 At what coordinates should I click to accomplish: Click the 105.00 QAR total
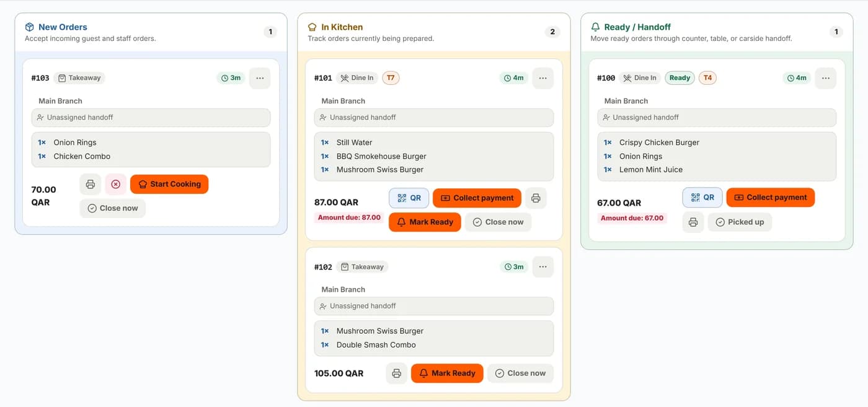(339, 374)
